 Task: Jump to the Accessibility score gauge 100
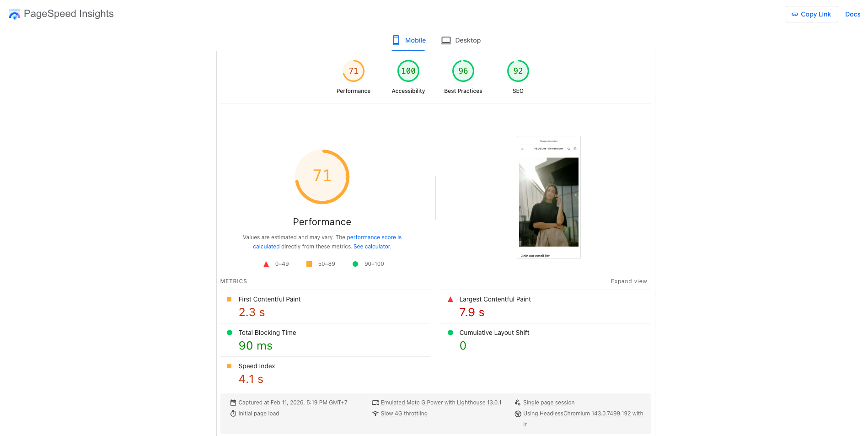pyautogui.click(x=408, y=71)
